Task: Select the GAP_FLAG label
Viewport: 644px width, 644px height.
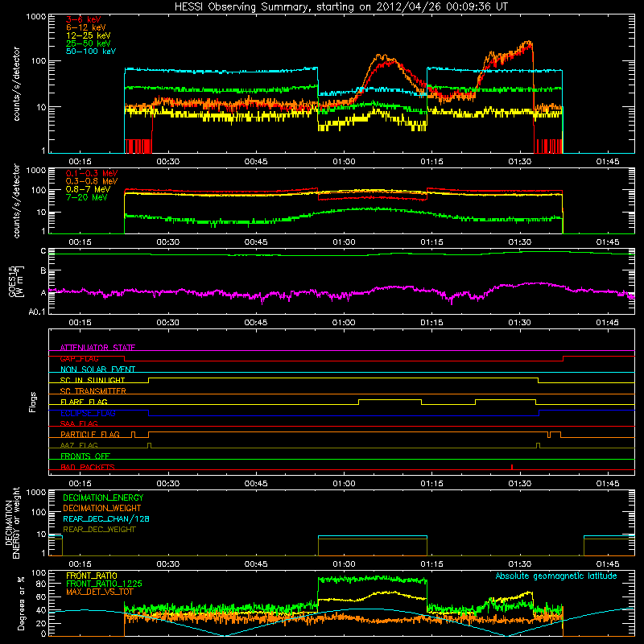Action: [80, 358]
